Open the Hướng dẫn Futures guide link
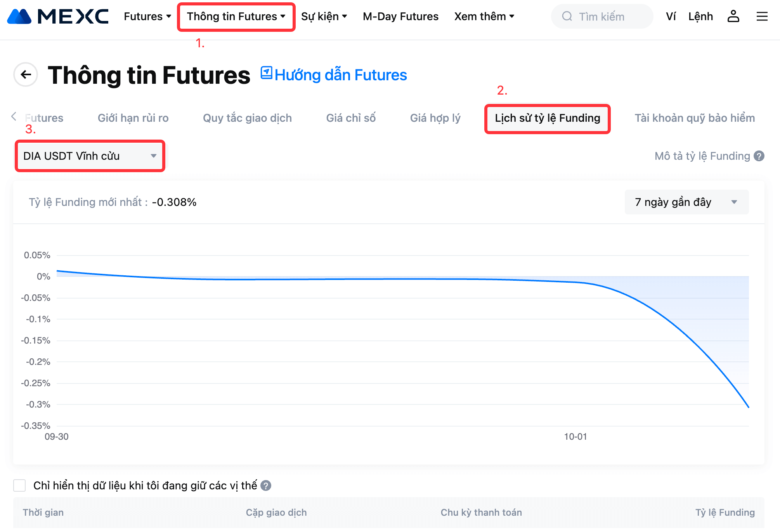Image resolution: width=780 pixels, height=532 pixels. tap(334, 75)
